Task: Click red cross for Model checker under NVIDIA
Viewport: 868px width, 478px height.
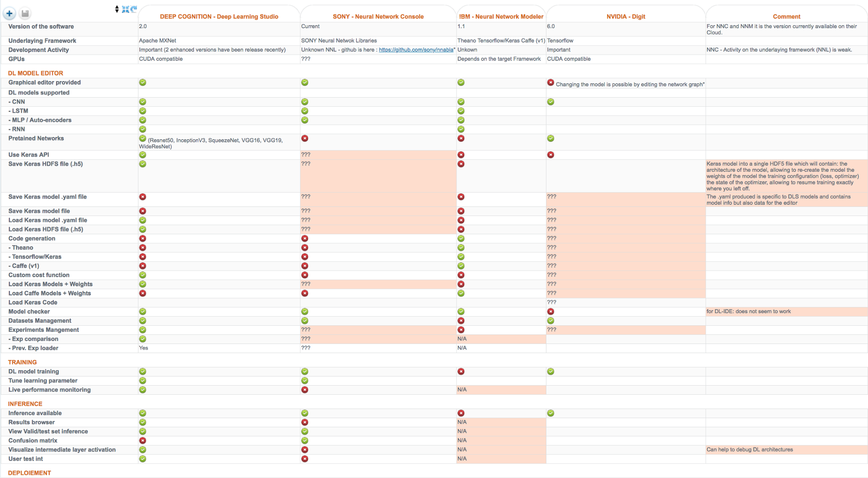Action: coord(551,311)
